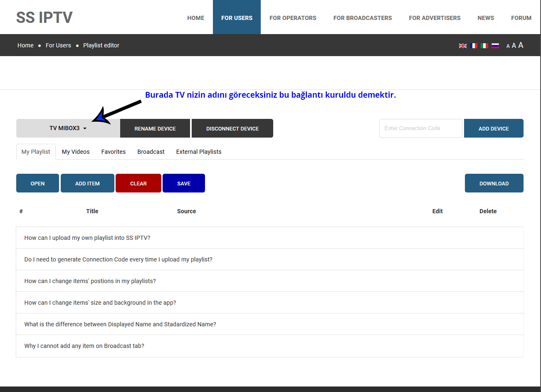The height and width of the screenshot is (392, 541).
Task: Expand 'How can I upload my own playlist' question
Action: point(87,238)
